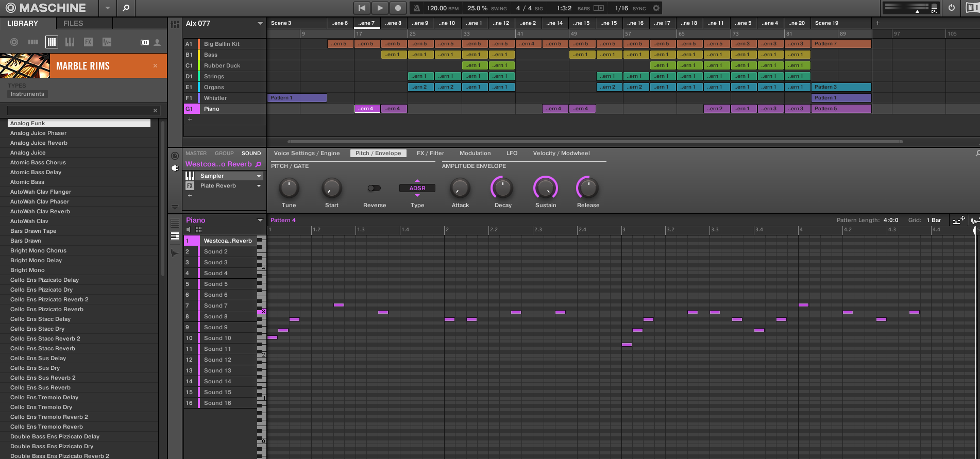Select the FX effects browser filter icon
This screenshot has height=459, width=980.
pos(89,42)
